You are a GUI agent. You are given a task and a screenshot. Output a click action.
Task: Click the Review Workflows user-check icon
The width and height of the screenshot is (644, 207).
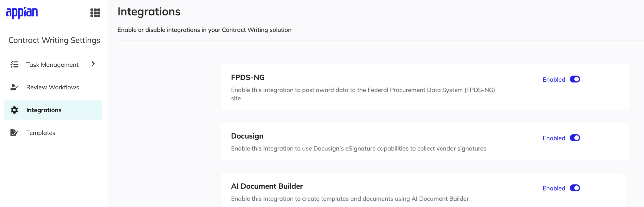(x=14, y=87)
